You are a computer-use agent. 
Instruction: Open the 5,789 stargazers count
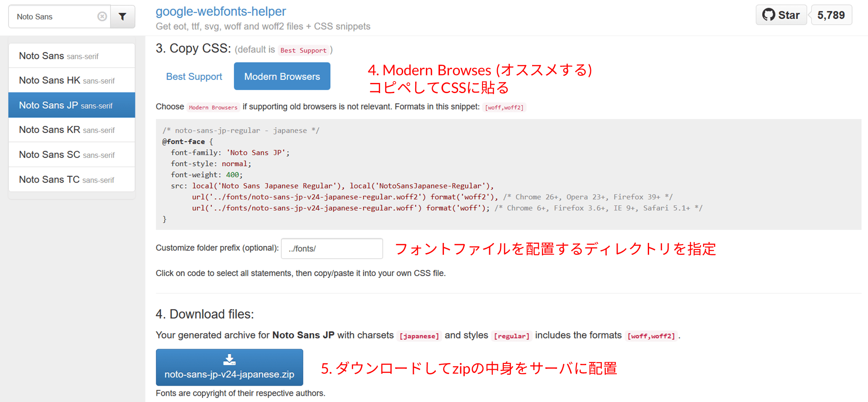[x=831, y=15]
